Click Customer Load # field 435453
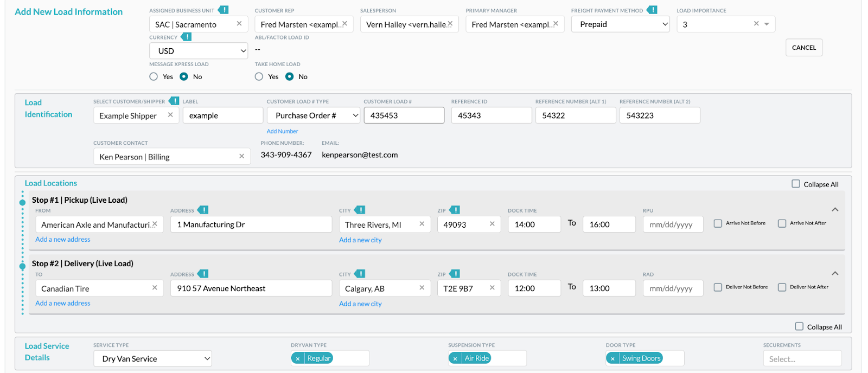The width and height of the screenshot is (868, 373). coord(404,115)
